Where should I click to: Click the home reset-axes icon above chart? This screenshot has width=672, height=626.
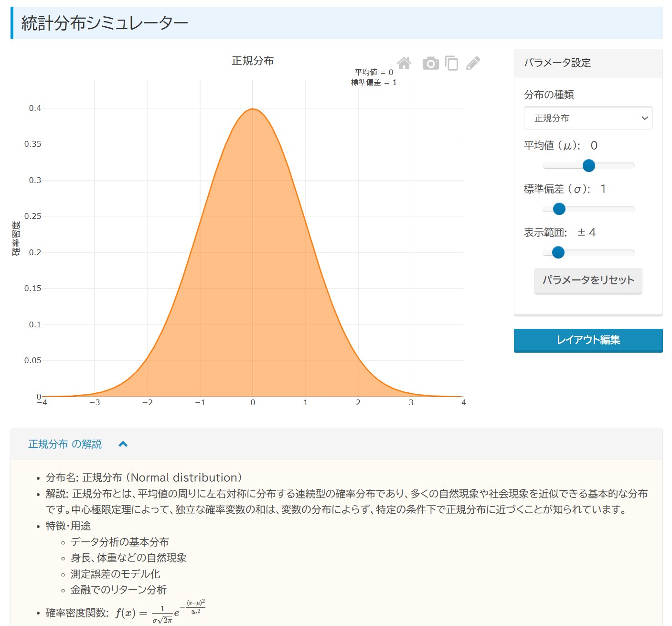[x=404, y=63]
